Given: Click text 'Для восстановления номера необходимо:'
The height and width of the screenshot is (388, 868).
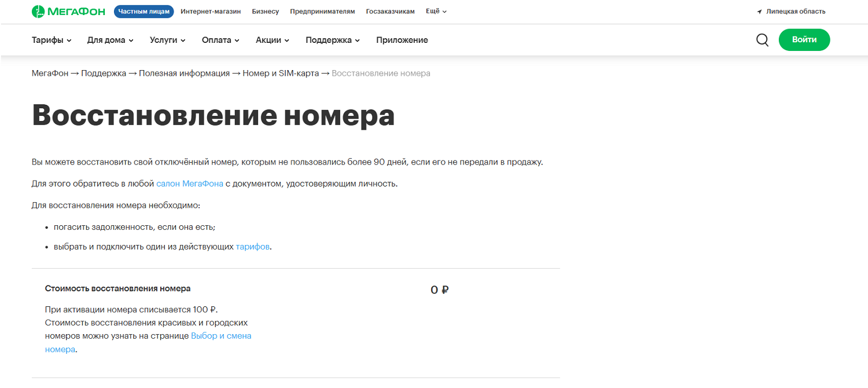Looking at the screenshot, I should pos(116,206).
